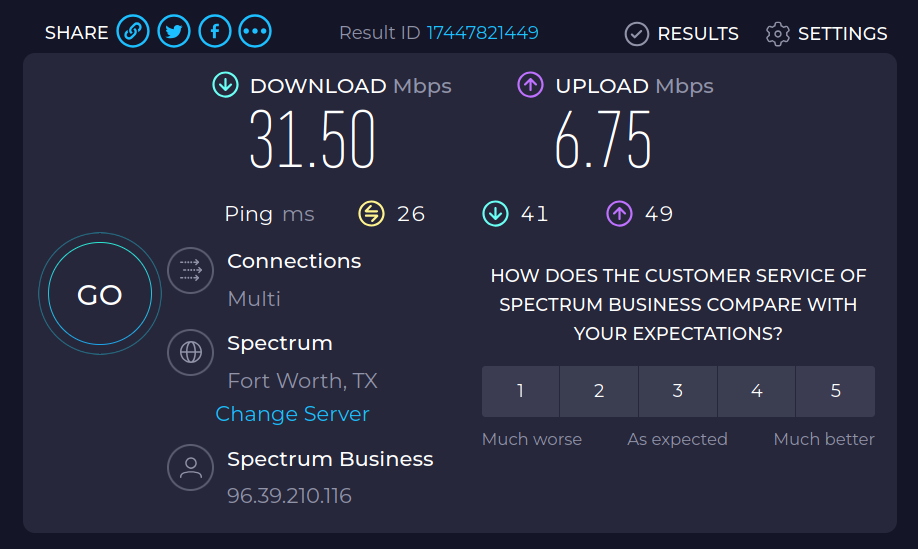Click the idle ping icon

tap(372, 213)
